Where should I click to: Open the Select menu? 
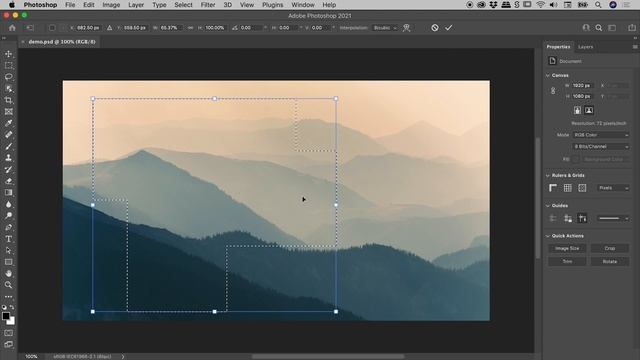[183, 5]
